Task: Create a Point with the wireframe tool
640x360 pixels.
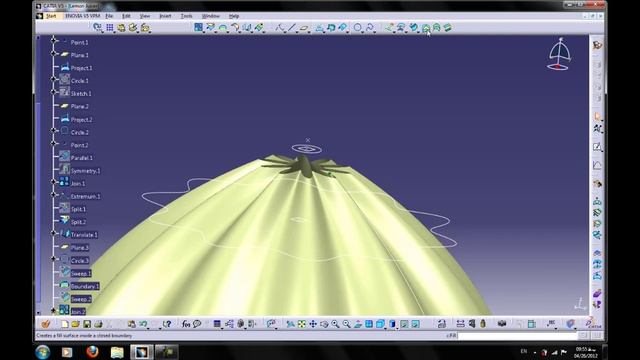Action: point(280,28)
